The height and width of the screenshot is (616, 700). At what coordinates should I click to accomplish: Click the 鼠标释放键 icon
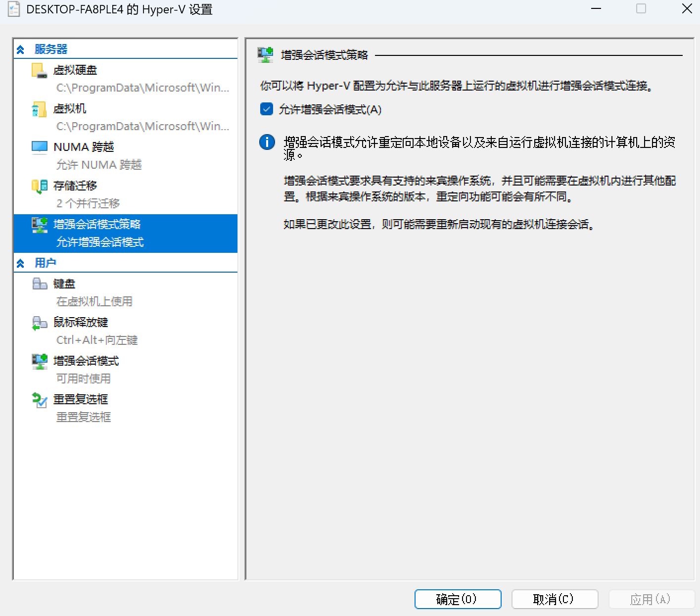click(39, 323)
